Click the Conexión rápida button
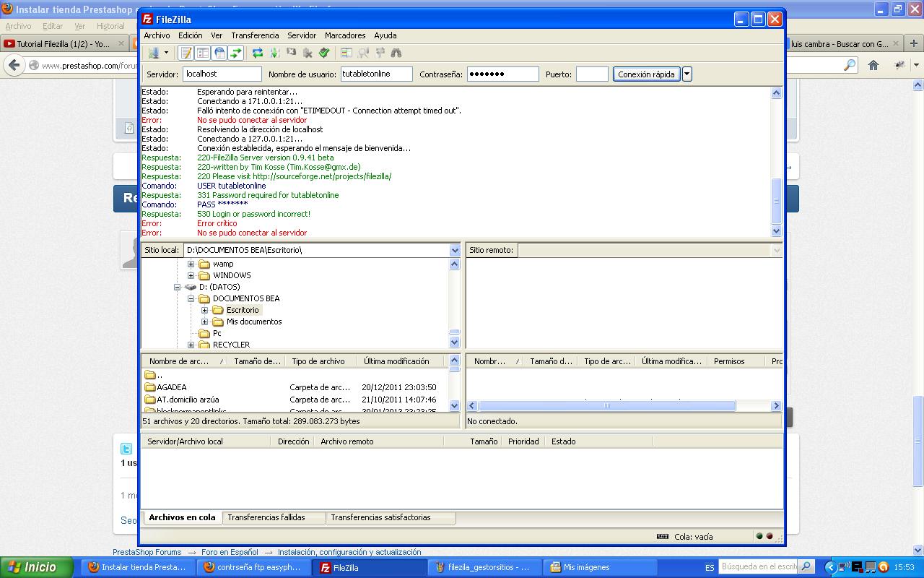The height and width of the screenshot is (578, 924). 646,74
